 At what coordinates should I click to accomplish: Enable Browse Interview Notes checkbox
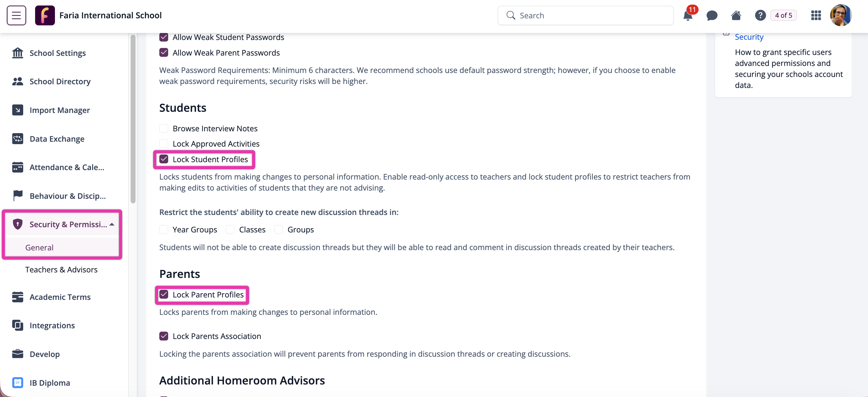point(164,129)
